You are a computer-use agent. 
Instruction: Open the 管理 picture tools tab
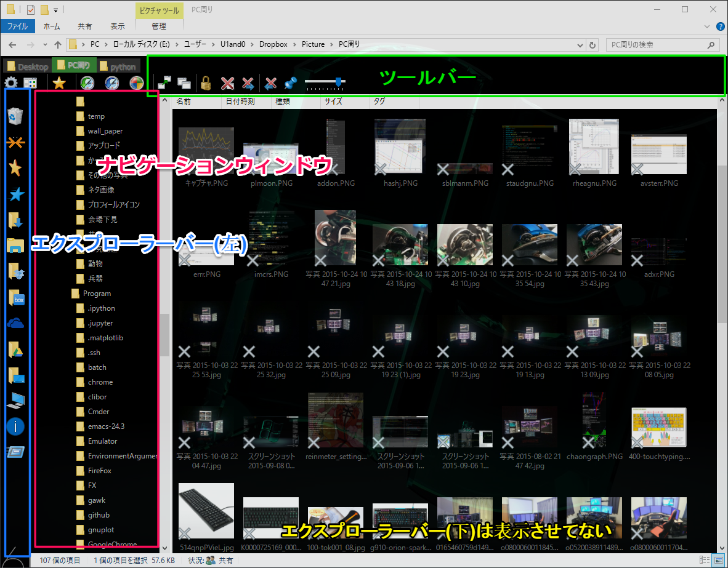tap(159, 26)
